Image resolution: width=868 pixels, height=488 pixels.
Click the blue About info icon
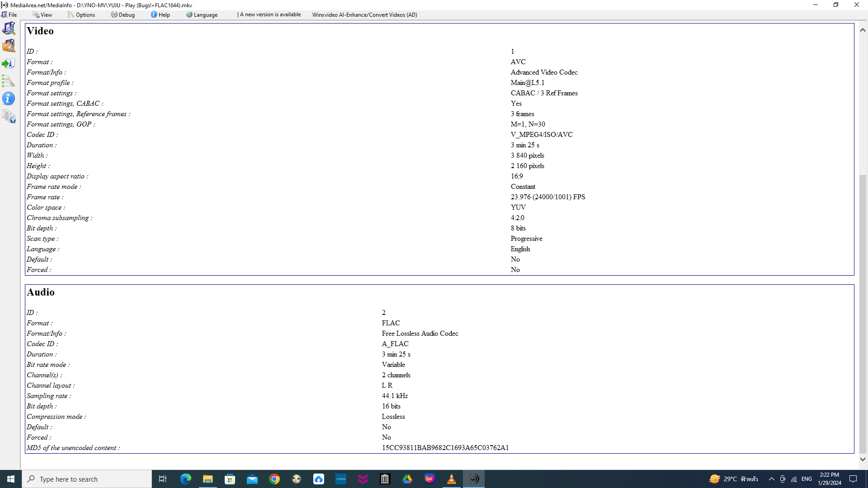[x=9, y=99]
